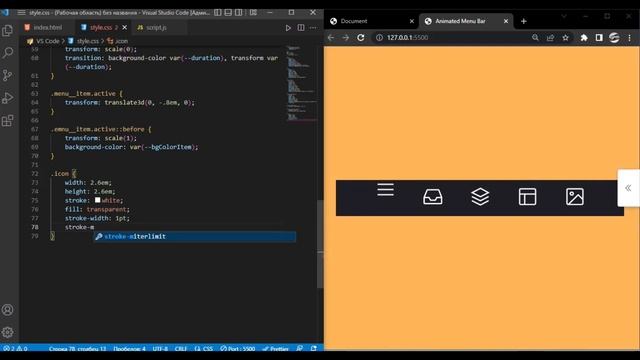Click the inbox tray icon in page menu bar
Image resolution: width=640 pixels, height=360 pixels.
(x=433, y=197)
